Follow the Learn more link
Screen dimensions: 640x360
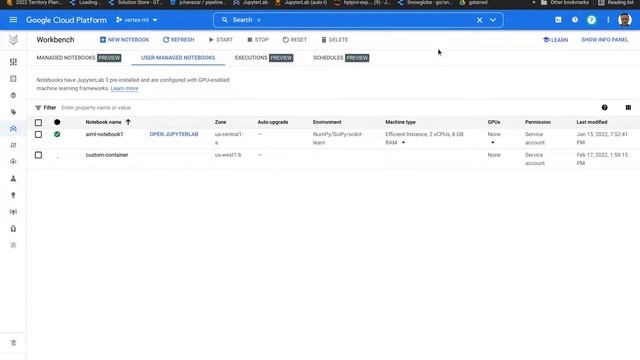point(124,88)
